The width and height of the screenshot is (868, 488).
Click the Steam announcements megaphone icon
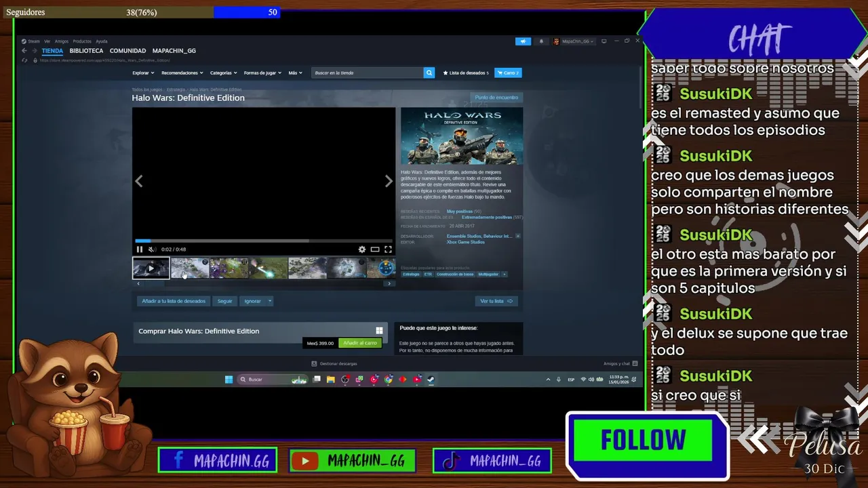click(523, 41)
